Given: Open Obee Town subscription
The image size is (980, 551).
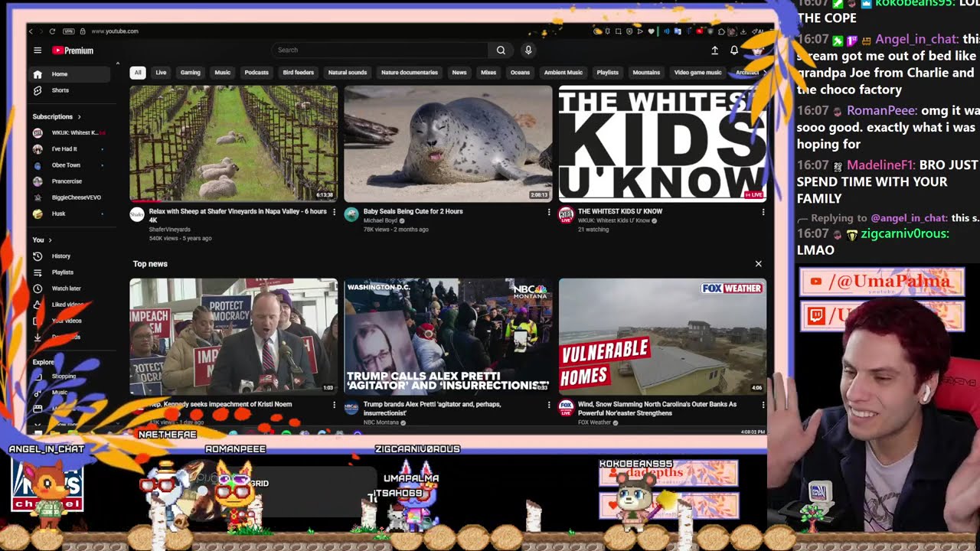Looking at the screenshot, I should 70,165.
